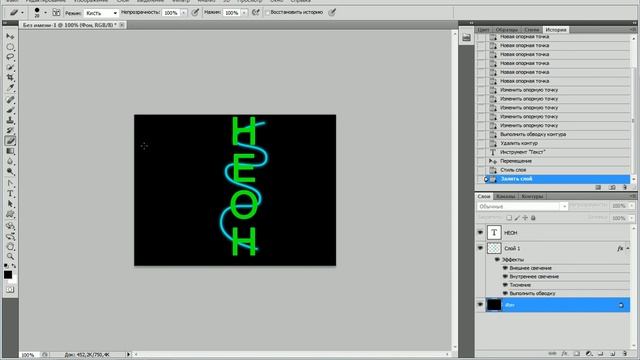Open the status bar info arrow
Screen dimensions: 640x360
tap(129, 355)
